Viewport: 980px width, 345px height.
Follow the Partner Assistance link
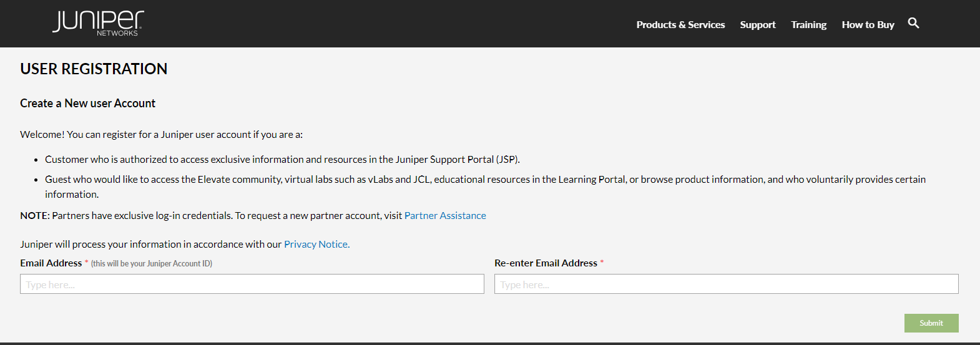445,216
